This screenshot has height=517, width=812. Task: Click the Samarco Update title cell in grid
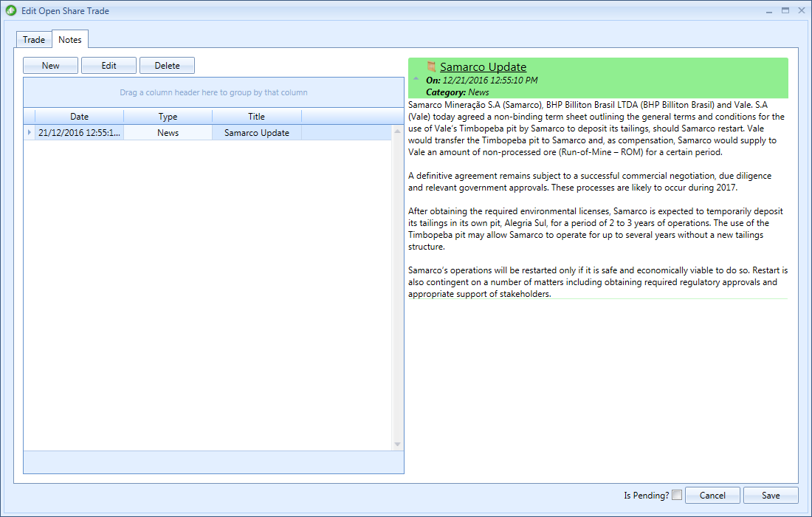pos(256,133)
